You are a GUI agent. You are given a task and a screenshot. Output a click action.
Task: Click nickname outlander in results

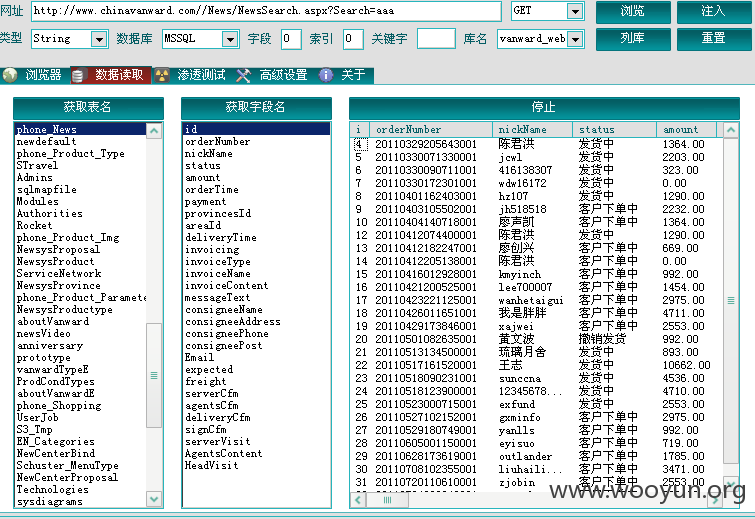[525, 456]
